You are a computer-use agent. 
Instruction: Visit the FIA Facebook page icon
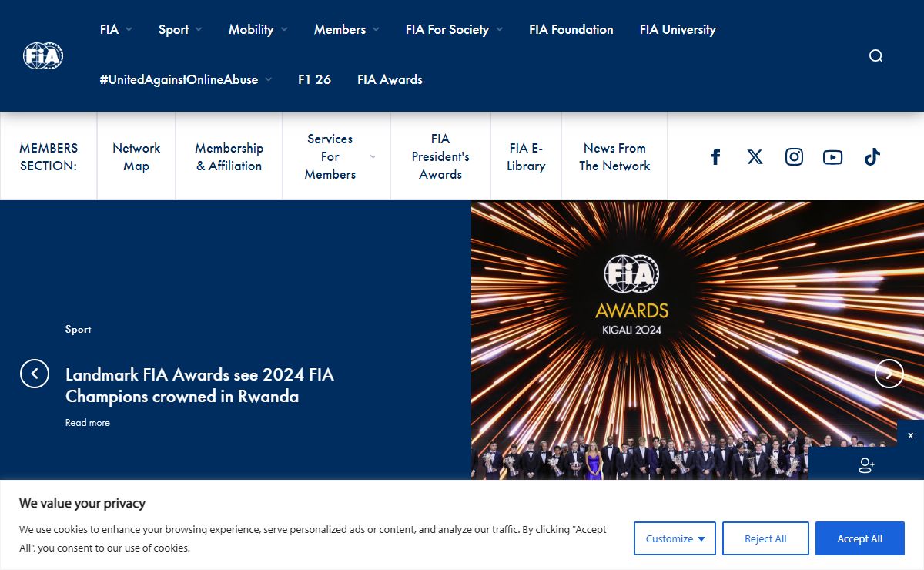715,157
